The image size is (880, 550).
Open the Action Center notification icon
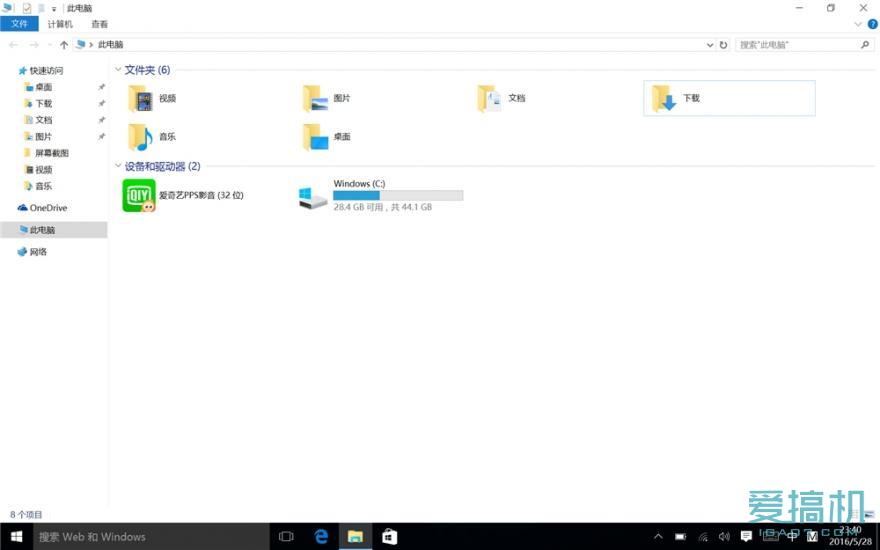746,537
